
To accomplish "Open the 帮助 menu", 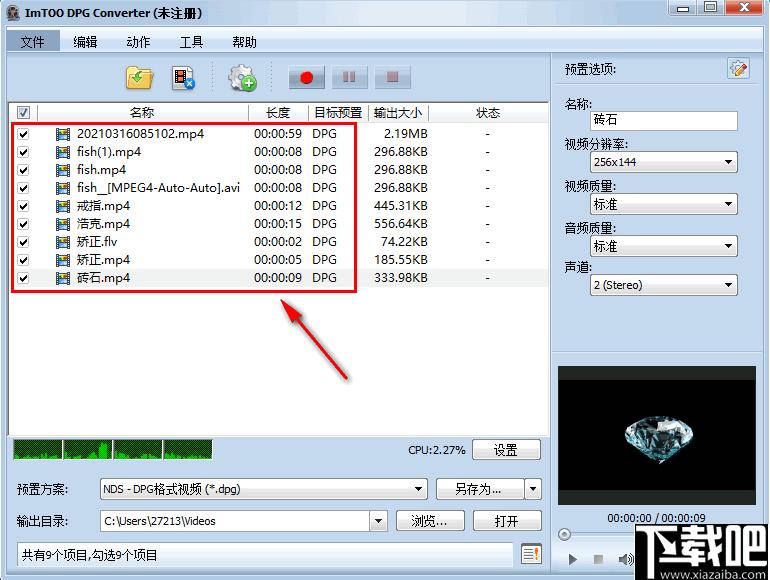I will tap(245, 42).
